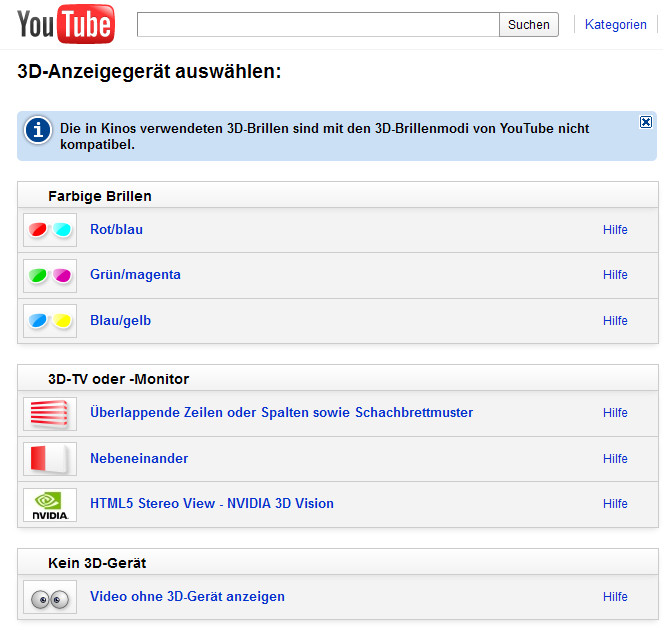Click the blue info icon in the notice
This screenshot has height=631, width=663.
38,130
